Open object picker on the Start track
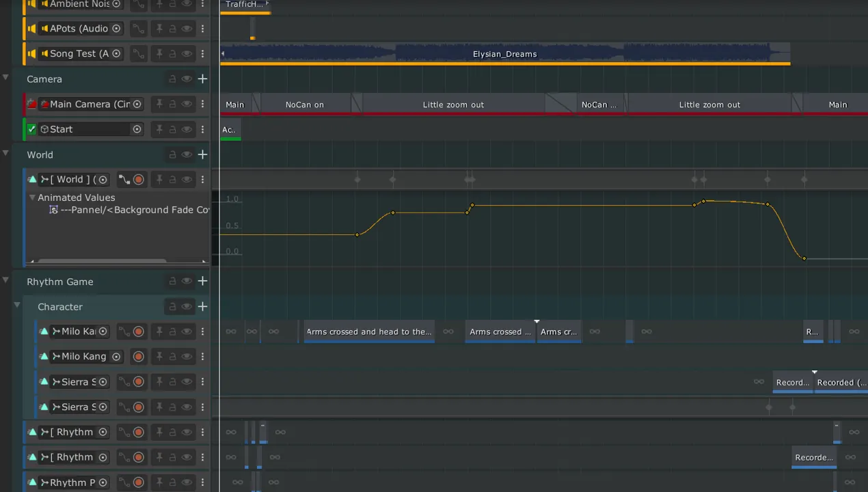 tap(137, 129)
